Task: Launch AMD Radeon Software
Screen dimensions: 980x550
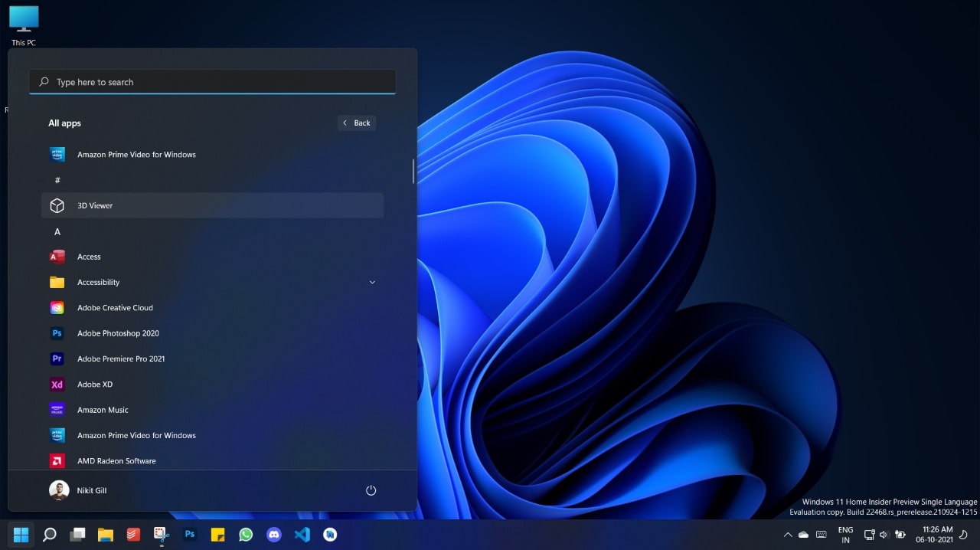Action: pyautogui.click(x=212, y=460)
